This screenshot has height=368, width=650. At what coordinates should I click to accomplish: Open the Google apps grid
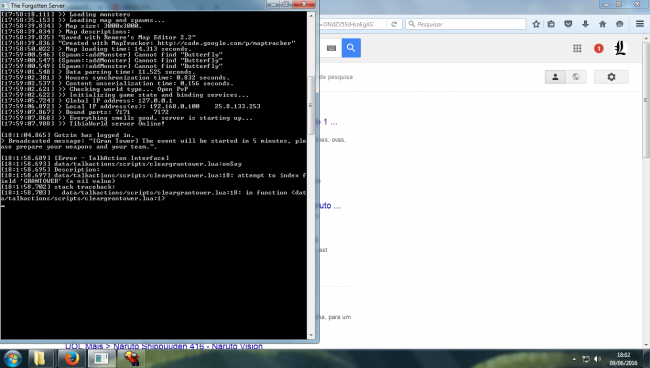[577, 48]
